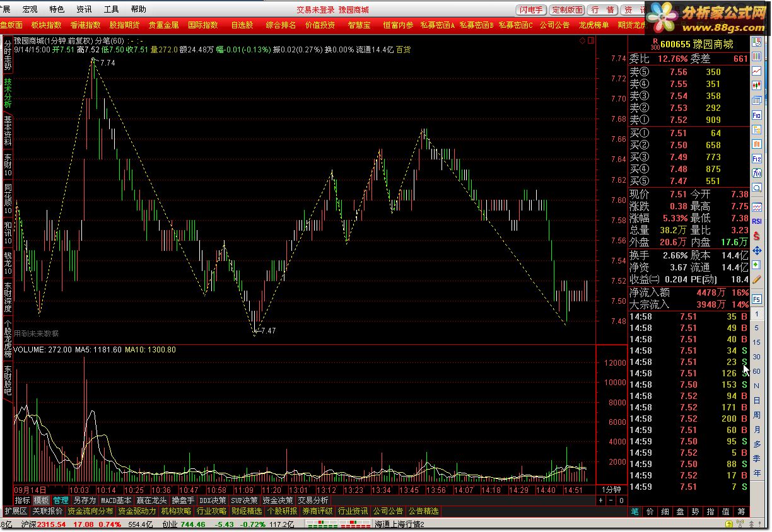Select the 盘 tab in bottom-right panel

(680, 512)
